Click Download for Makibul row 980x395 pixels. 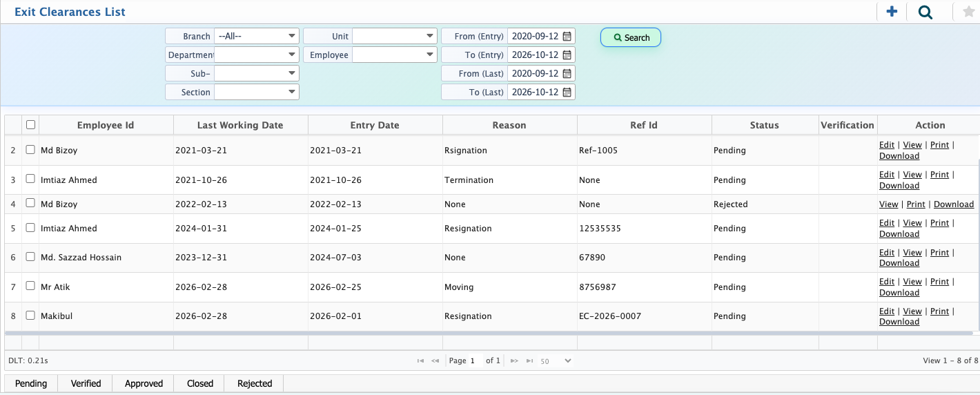tap(899, 322)
